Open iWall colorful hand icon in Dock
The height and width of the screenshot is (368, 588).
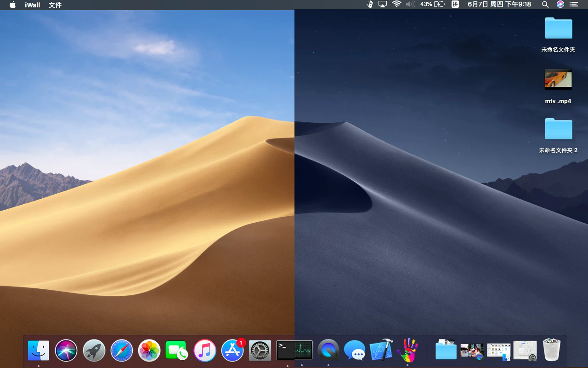pos(407,351)
